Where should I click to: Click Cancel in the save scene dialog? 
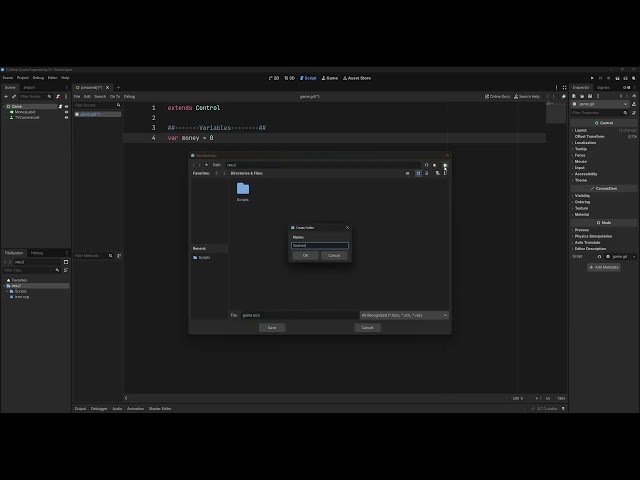(x=367, y=327)
